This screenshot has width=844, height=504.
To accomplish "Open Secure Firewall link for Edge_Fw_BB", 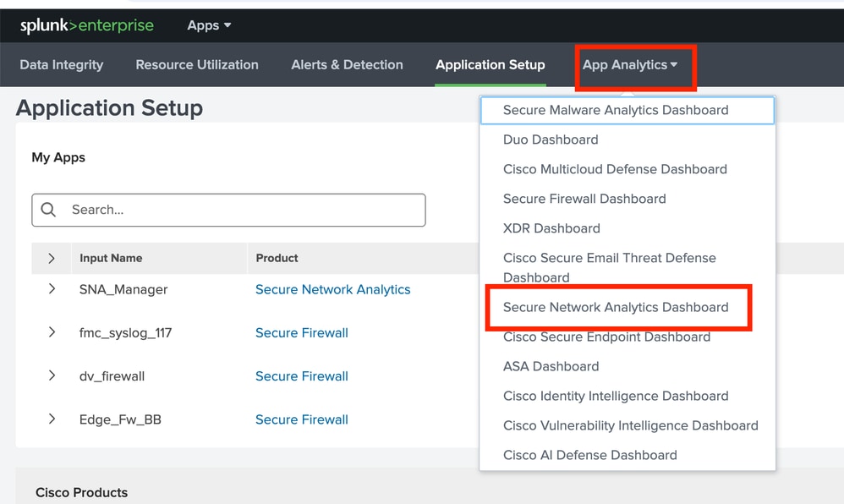I will pos(301,419).
